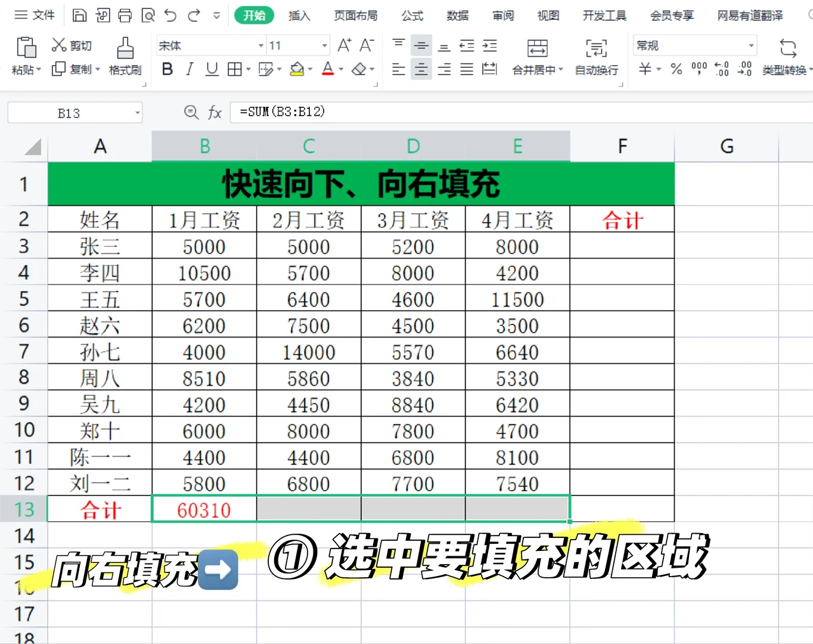Switch to the 数据 ribbon tab

457,16
